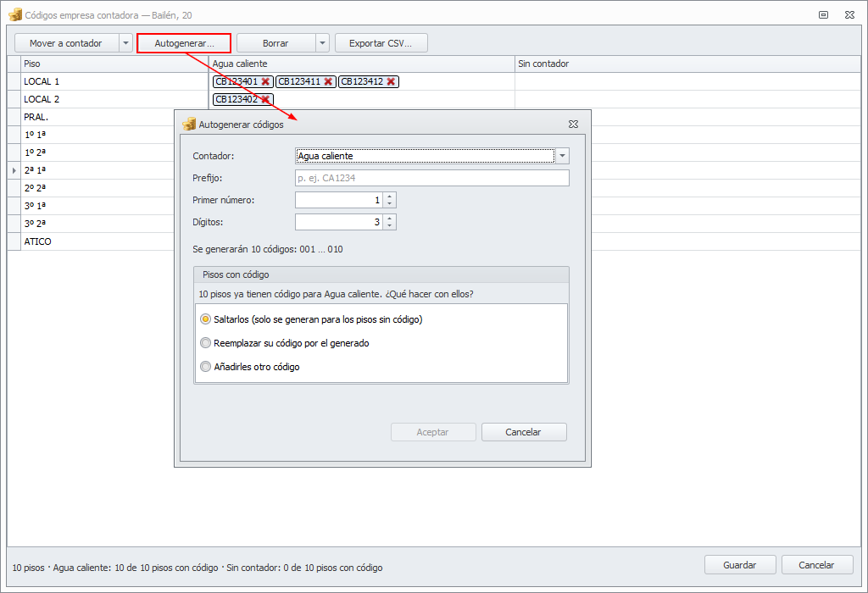Click the main window restore icon
Screen dimensions: 868x593
824,15
